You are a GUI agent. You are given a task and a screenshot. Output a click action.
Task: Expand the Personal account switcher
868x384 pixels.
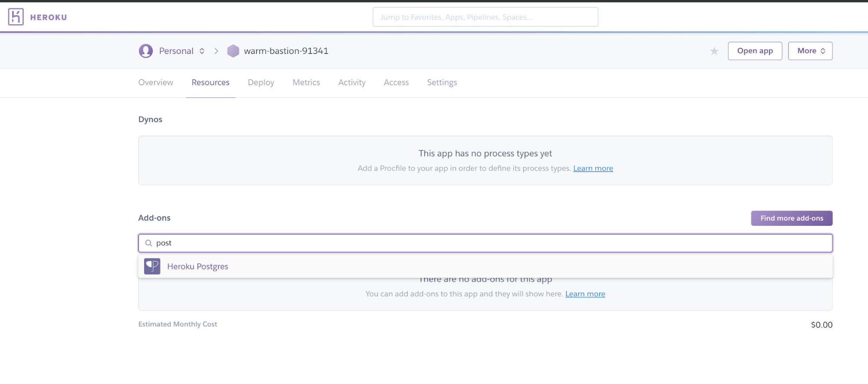tap(202, 51)
